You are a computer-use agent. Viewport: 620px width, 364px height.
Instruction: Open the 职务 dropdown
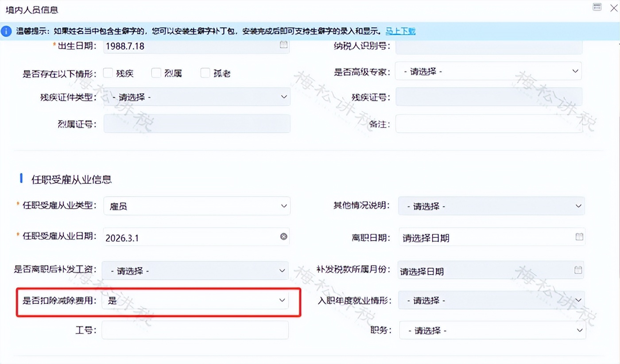tap(492, 330)
